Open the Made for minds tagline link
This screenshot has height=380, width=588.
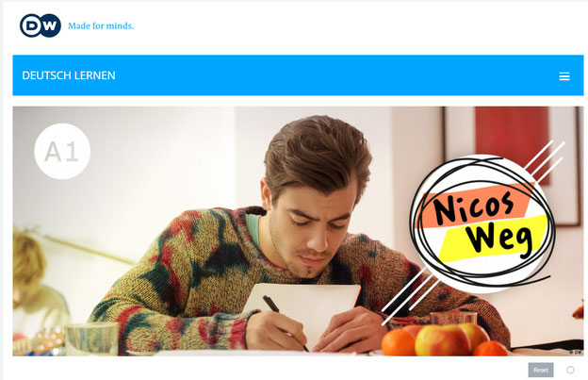[101, 25]
